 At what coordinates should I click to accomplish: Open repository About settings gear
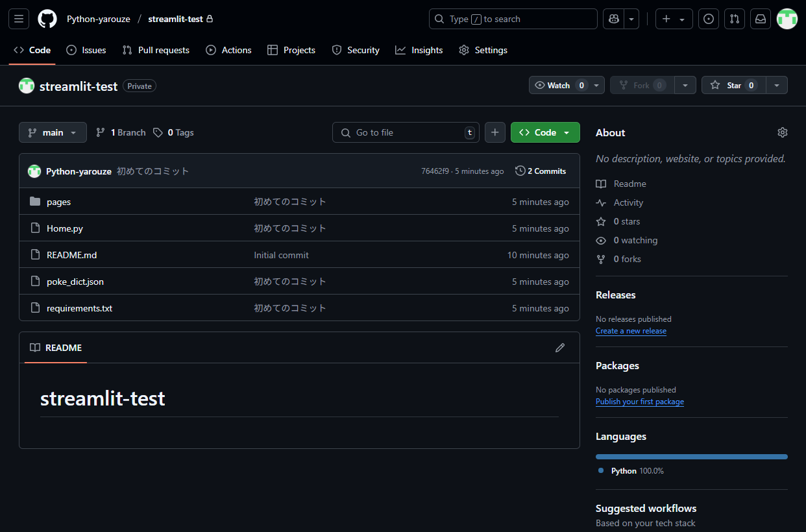[783, 132]
